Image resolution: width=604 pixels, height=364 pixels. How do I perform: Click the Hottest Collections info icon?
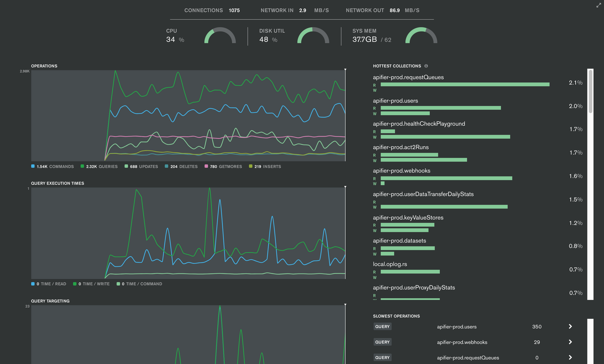[426, 66]
